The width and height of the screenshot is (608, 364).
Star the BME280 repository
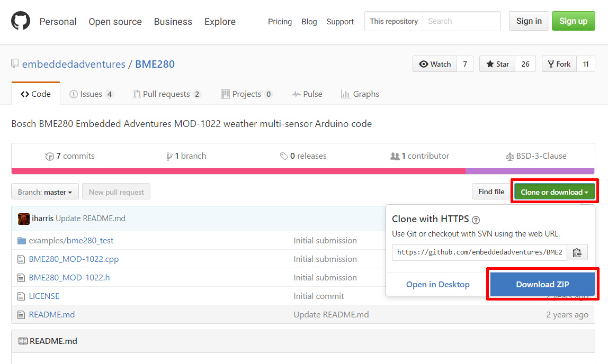[497, 64]
